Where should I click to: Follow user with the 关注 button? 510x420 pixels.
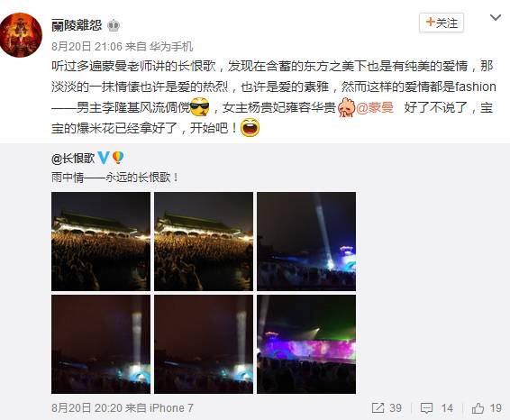pos(441,23)
